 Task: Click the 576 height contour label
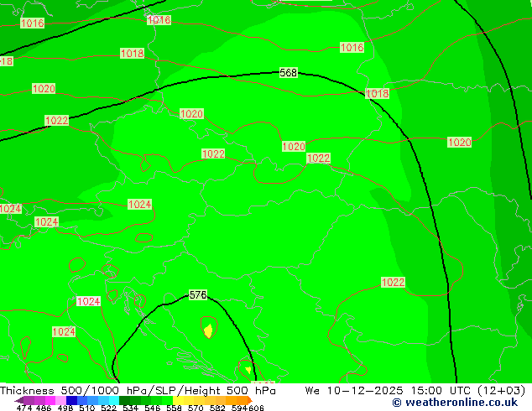coord(198,294)
